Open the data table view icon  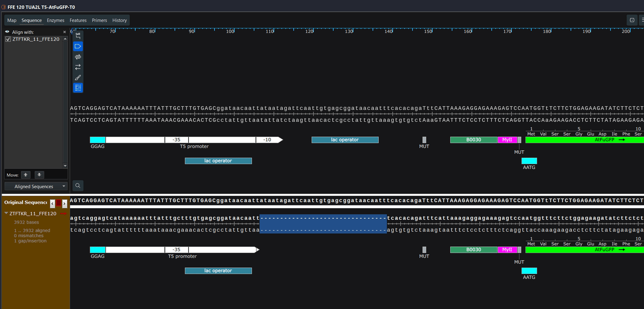[x=78, y=87]
